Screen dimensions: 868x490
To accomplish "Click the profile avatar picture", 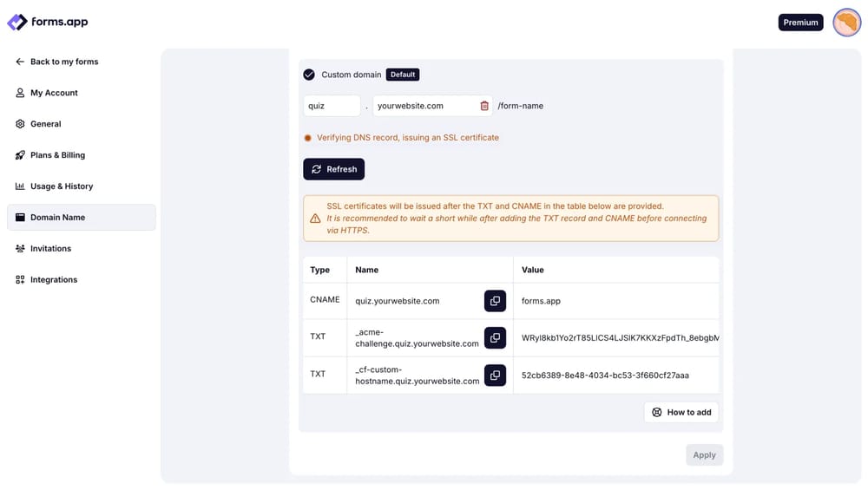I will (x=846, y=23).
